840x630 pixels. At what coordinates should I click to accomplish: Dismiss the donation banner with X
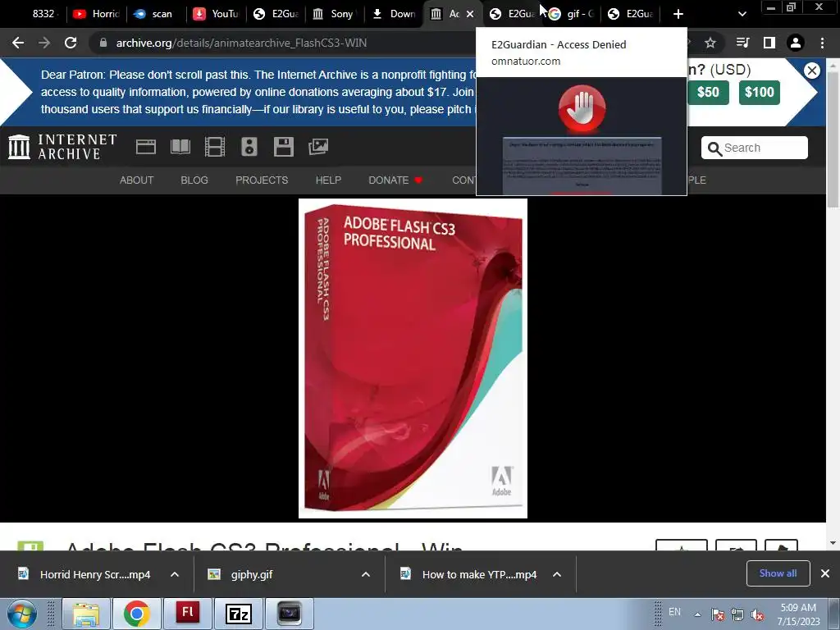click(x=812, y=71)
